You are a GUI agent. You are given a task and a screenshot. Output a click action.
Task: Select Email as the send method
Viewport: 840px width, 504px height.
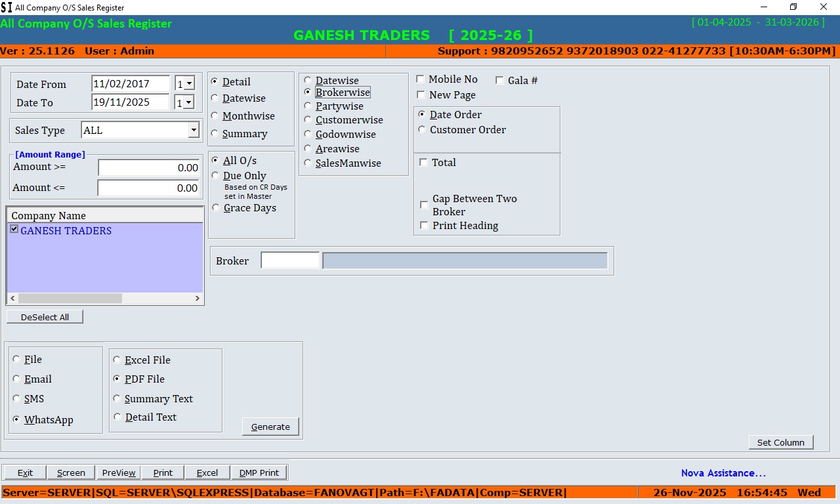(16, 379)
